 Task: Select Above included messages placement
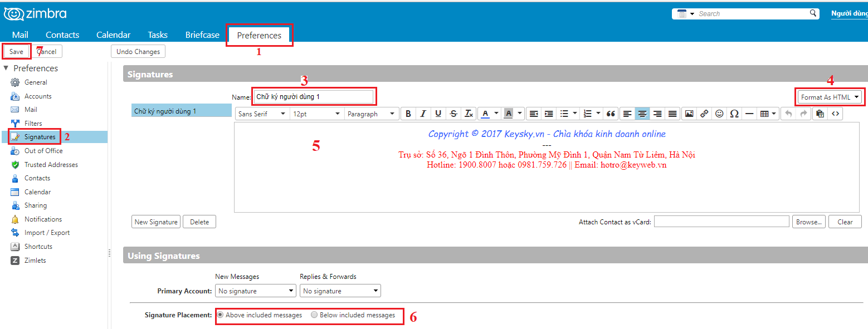tap(221, 315)
